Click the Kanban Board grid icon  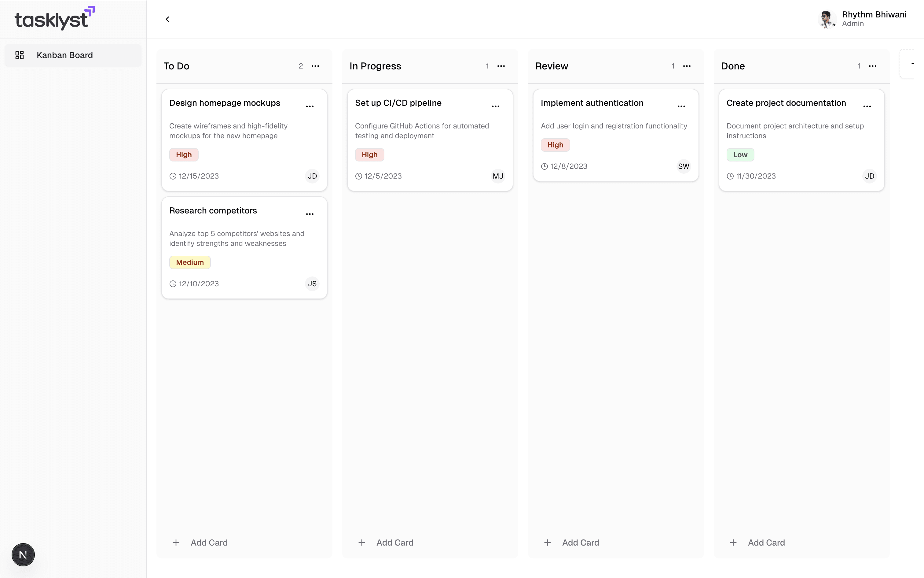coord(20,55)
